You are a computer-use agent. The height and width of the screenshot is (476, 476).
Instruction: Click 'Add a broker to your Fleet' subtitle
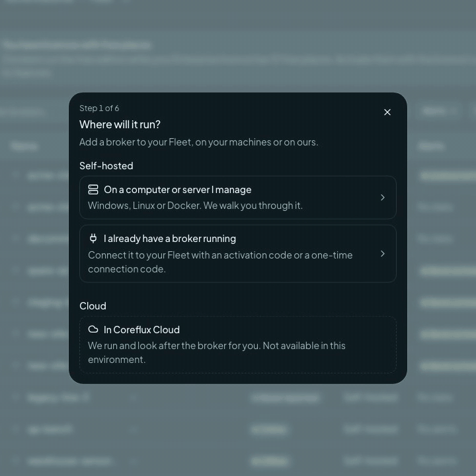point(199,142)
